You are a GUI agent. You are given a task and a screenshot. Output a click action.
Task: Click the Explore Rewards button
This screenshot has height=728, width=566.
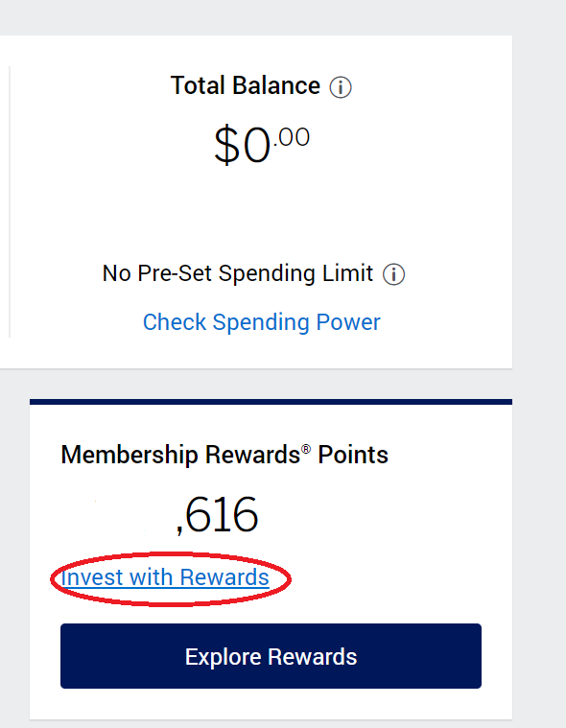[271, 655]
